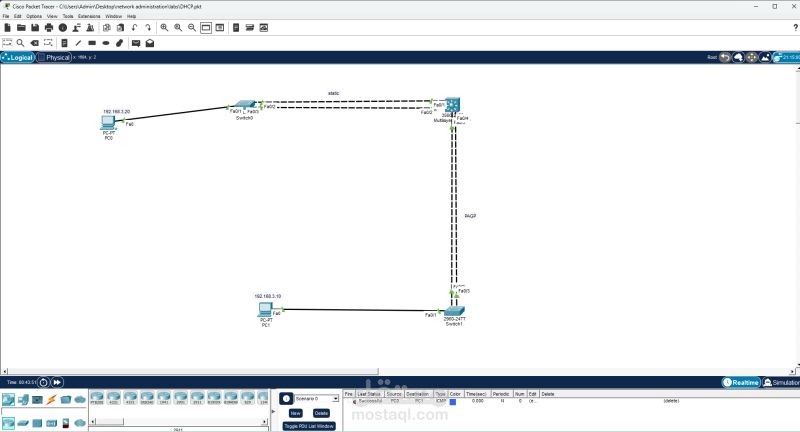Choose the Draw Line tool
Image resolution: width=800 pixels, height=432 pixels.
(78, 43)
